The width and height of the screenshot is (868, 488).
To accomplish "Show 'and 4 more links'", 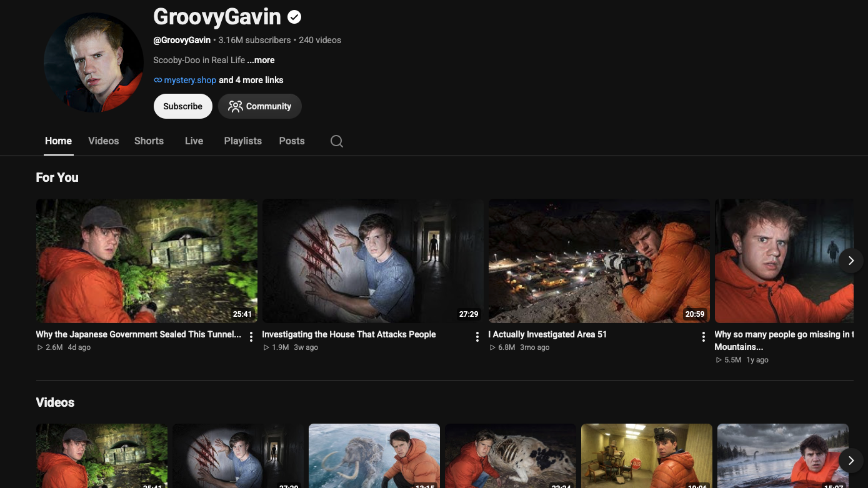I will [x=251, y=80].
